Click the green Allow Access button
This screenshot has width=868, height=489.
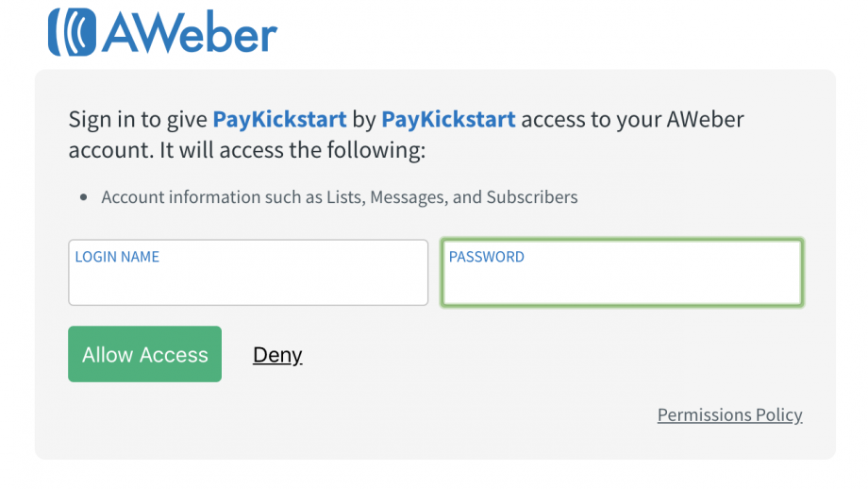(x=145, y=354)
